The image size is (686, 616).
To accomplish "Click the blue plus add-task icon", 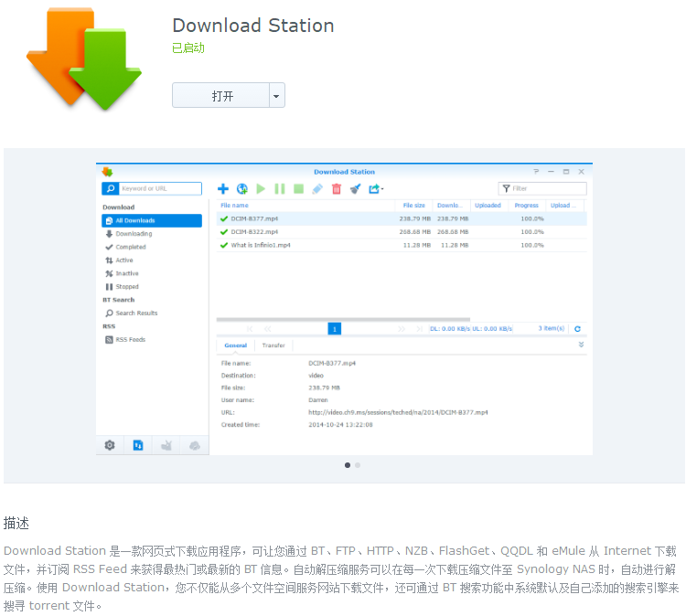I will point(223,189).
